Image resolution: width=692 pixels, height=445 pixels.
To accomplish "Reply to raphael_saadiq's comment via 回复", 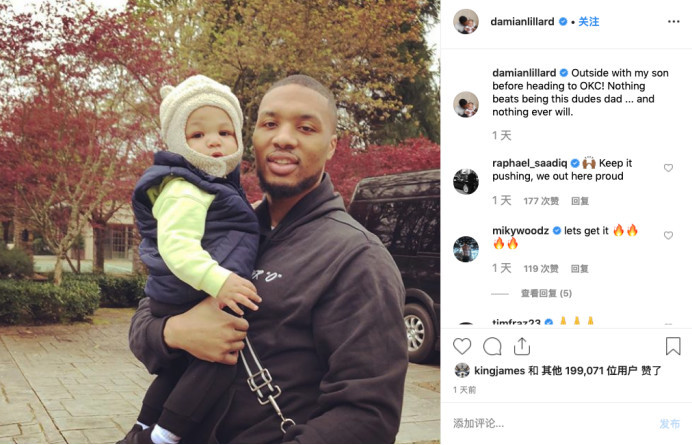I will tap(580, 201).
